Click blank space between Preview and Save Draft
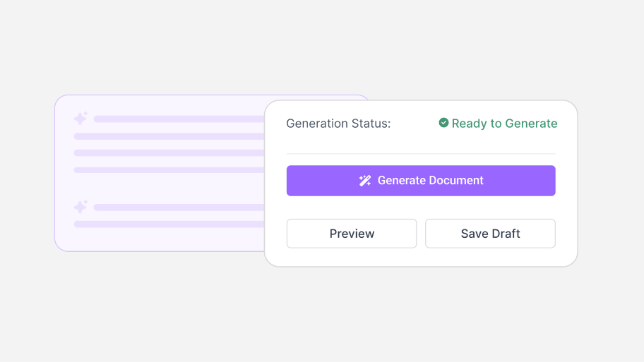 pos(421,234)
